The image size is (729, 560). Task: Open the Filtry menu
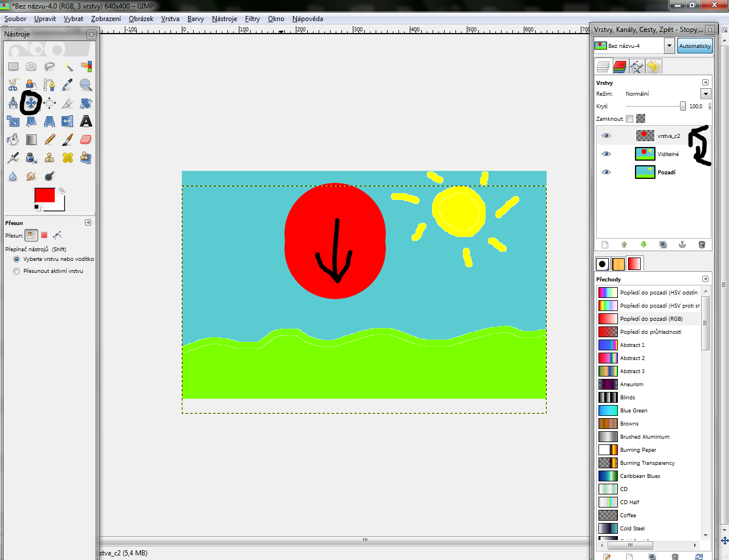(x=252, y=19)
